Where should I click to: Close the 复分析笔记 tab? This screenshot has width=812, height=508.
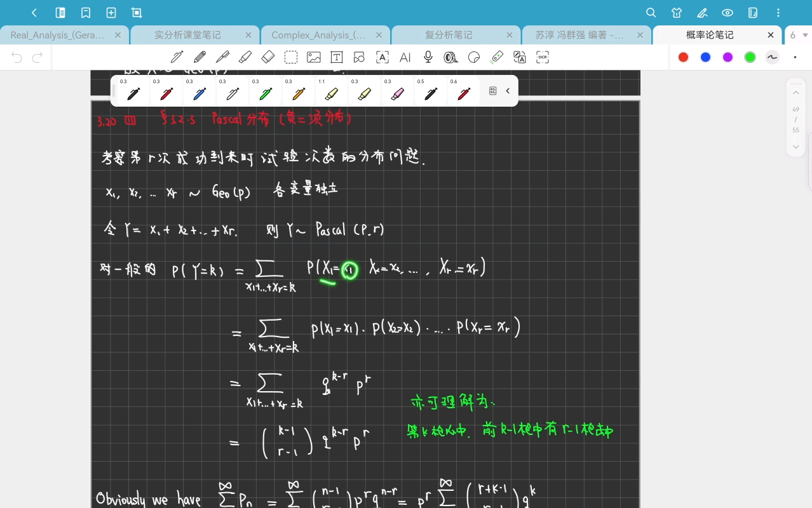(510, 35)
